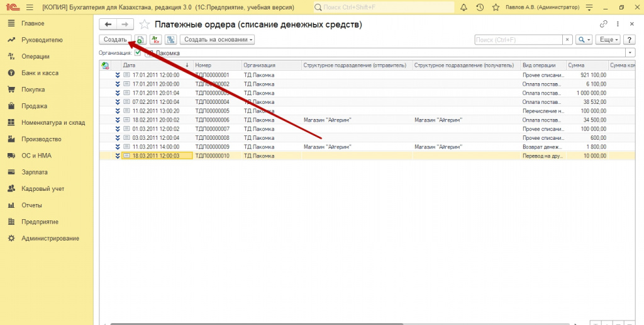Open document structure (related documents) icon

coord(171,40)
